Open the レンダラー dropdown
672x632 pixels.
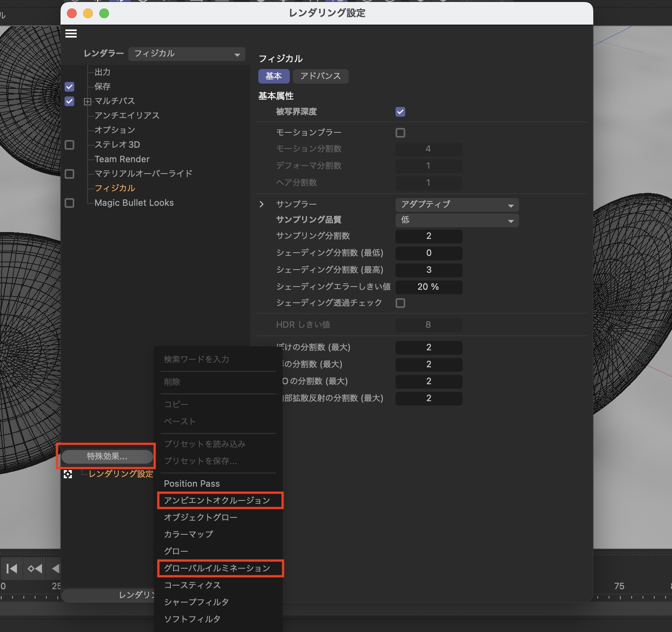(x=187, y=54)
